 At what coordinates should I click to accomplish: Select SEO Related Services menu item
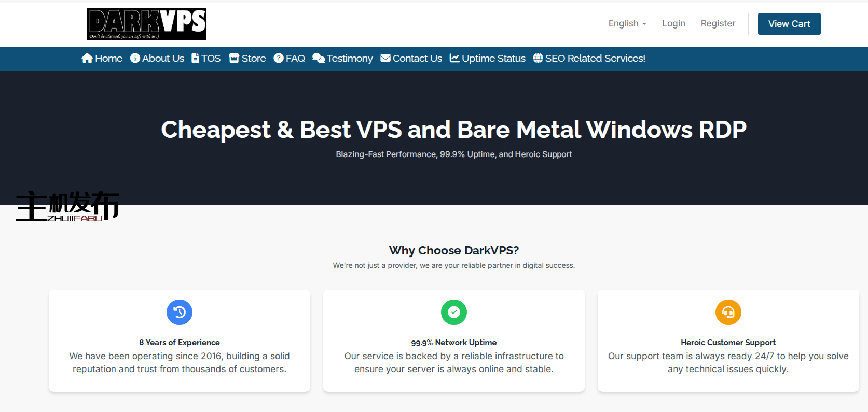coord(595,59)
